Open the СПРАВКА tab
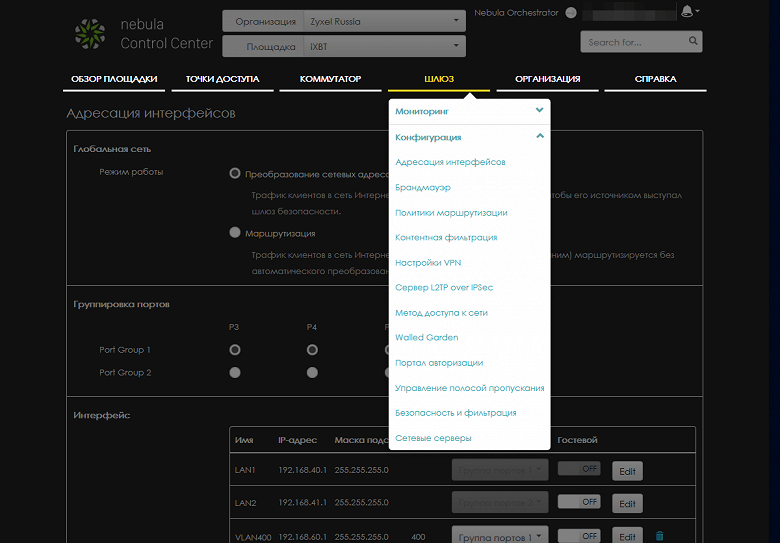Image resolution: width=780 pixels, height=543 pixels. tap(655, 79)
